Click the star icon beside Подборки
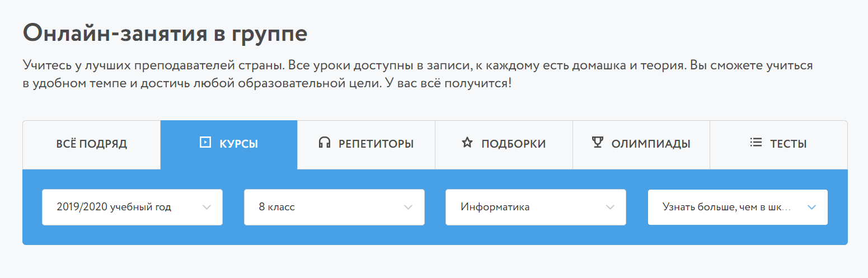The height and width of the screenshot is (278, 868). (467, 143)
